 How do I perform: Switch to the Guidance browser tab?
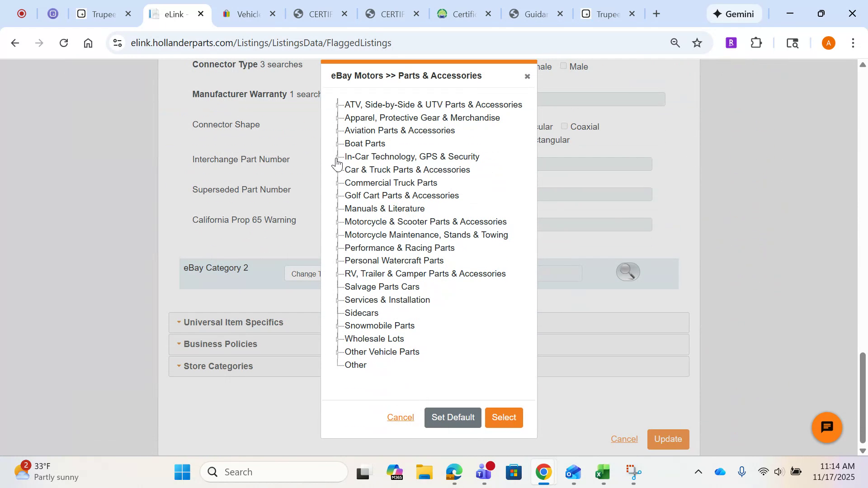[536, 14]
